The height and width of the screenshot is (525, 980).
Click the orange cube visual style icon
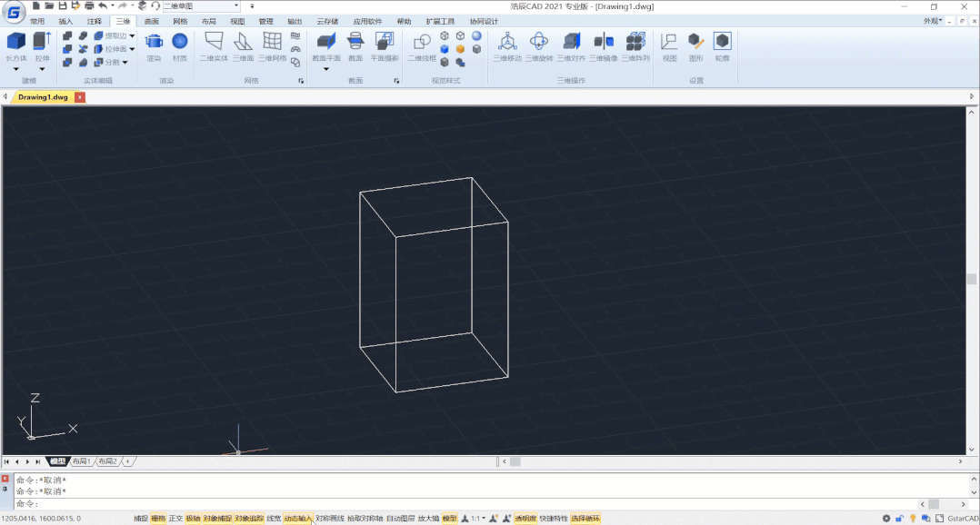pyautogui.click(x=461, y=49)
